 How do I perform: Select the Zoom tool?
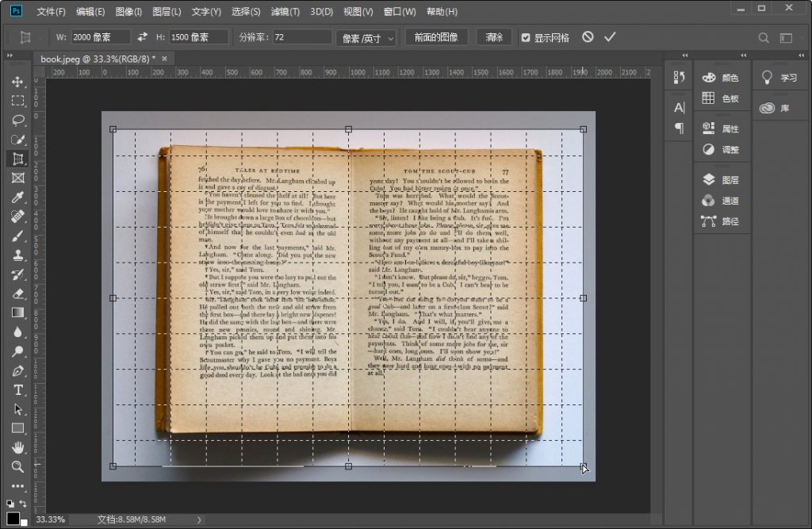tap(17, 467)
